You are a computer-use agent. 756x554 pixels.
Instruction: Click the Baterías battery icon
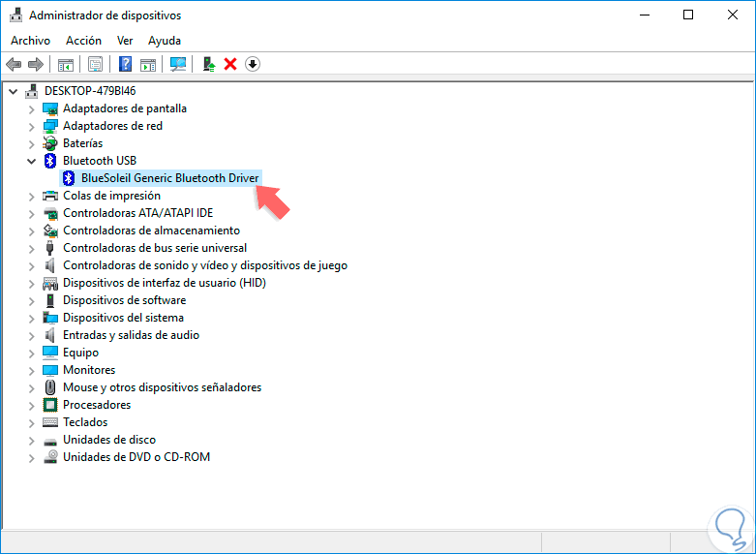click(x=50, y=143)
